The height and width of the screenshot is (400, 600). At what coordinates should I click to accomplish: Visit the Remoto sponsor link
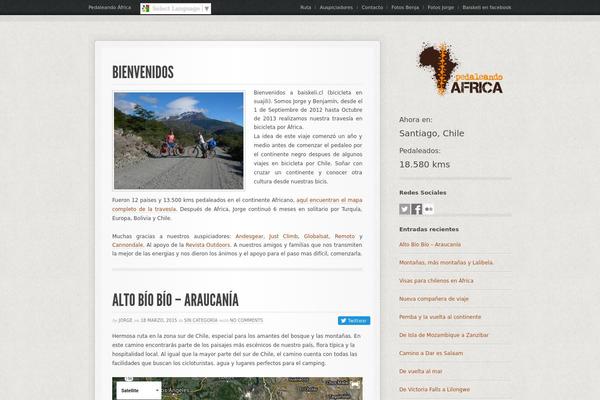pos(344,236)
